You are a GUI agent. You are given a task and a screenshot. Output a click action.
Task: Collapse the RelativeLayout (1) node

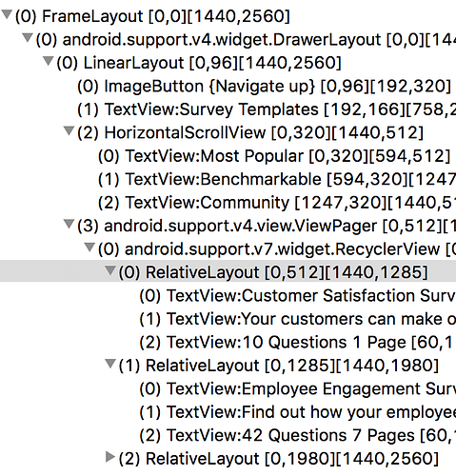point(110,364)
